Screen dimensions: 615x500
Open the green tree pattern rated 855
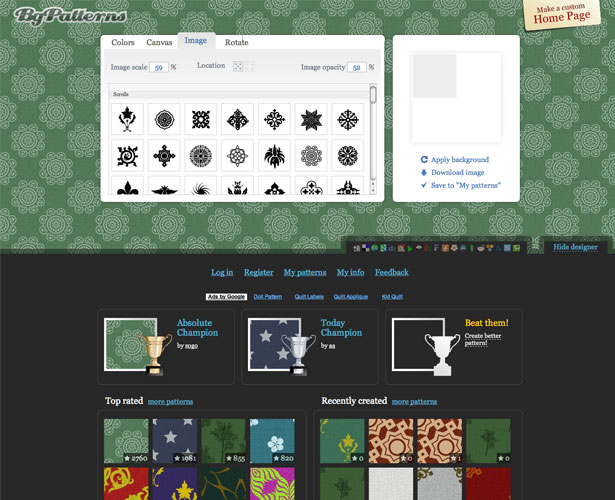point(224,441)
